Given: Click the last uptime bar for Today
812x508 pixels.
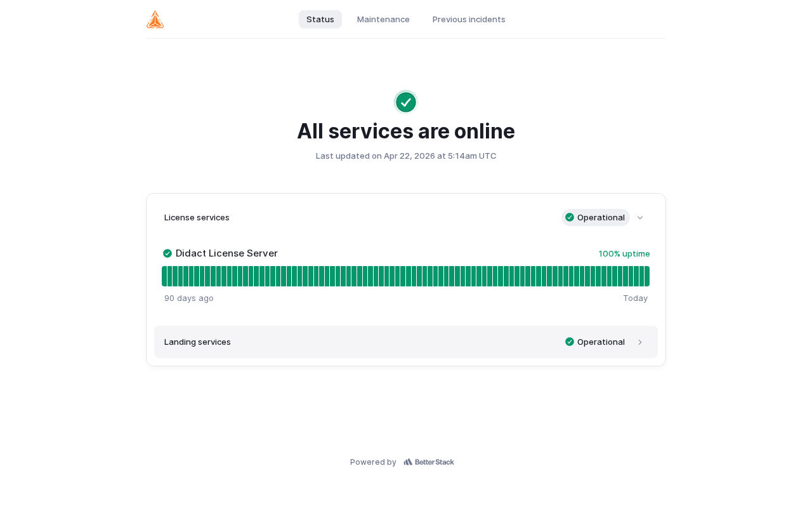Looking at the screenshot, I should tap(647, 276).
